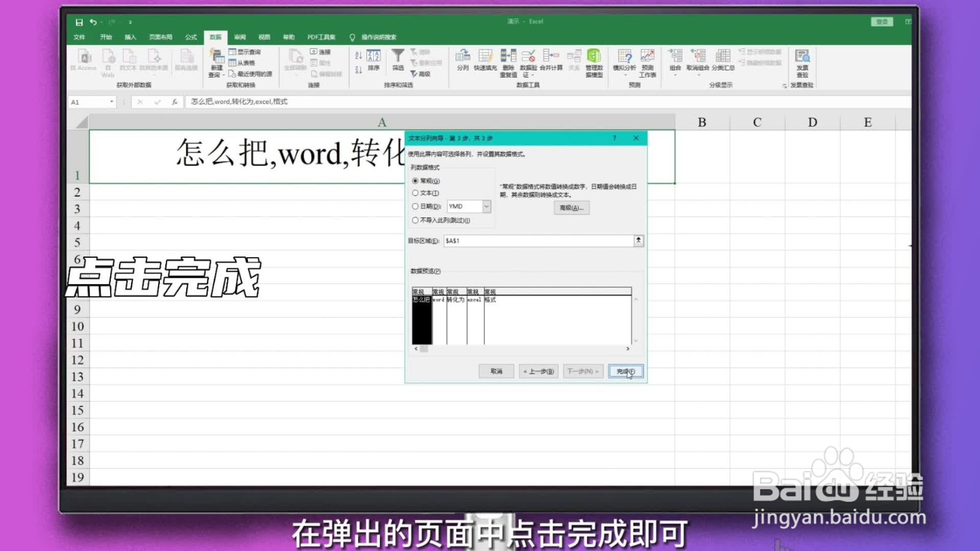Open the 文件 (File) menu tab
This screenshot has height=551, width=980.
[80, 37]
